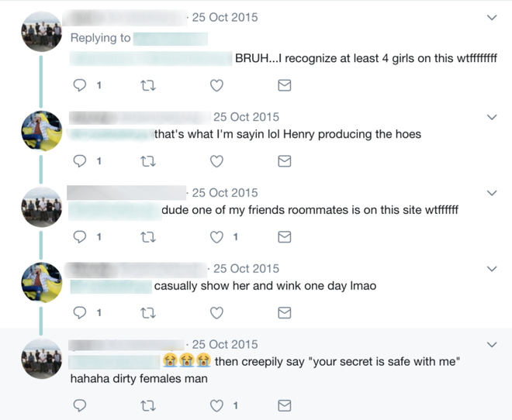Retweet the 'your secret is safe' tweet

click(x=147, y=405)
